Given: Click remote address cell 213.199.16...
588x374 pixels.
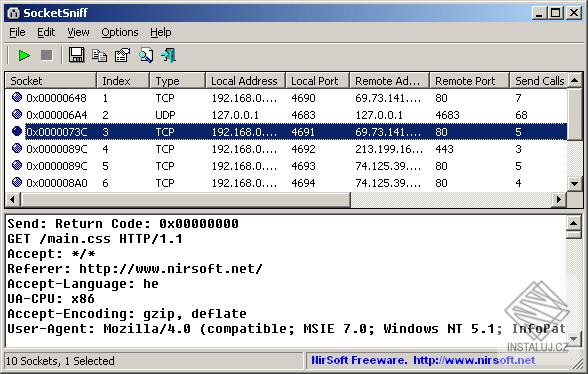Looking at the screenshot, I should (x=389, y=149).
